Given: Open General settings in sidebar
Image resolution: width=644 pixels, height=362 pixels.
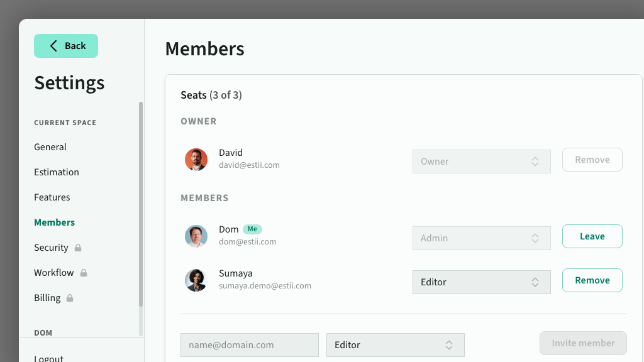Looking at the screenshot, I should tap(50, 147).
